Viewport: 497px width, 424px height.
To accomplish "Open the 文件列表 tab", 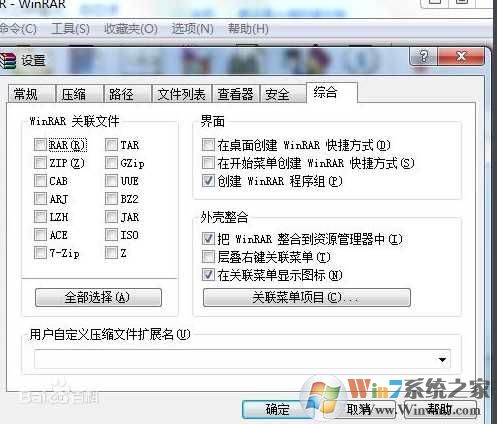I will click(x=182, y=94).
